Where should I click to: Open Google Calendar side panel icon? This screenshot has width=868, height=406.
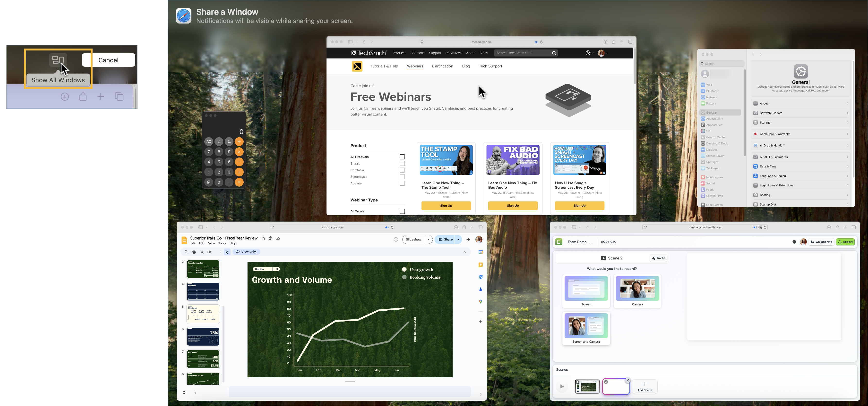point(481,252)
